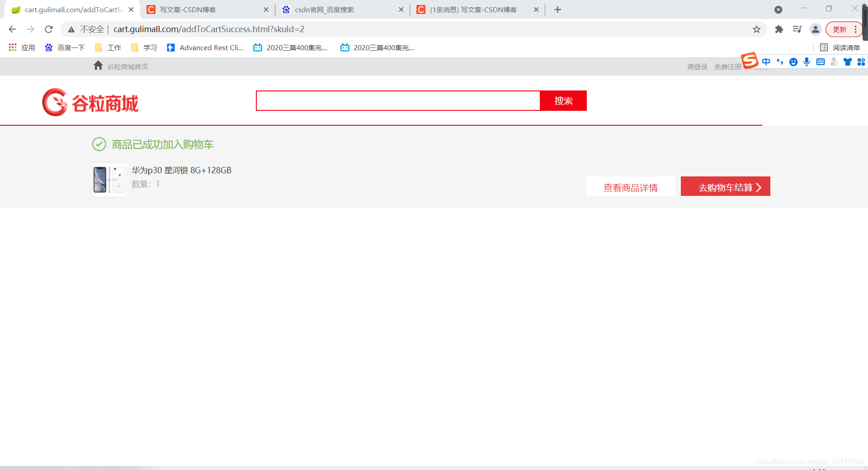Viewport: 868px width, 470px height.
Task: Click the red 搜索 search button
Action: click(x=563, y=100)
